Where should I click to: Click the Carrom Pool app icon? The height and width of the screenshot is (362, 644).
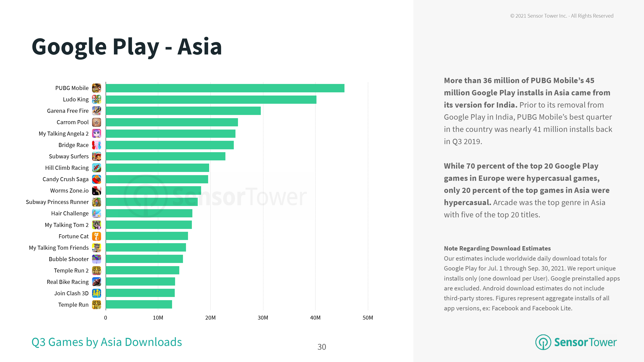click(x=96, y=122)
